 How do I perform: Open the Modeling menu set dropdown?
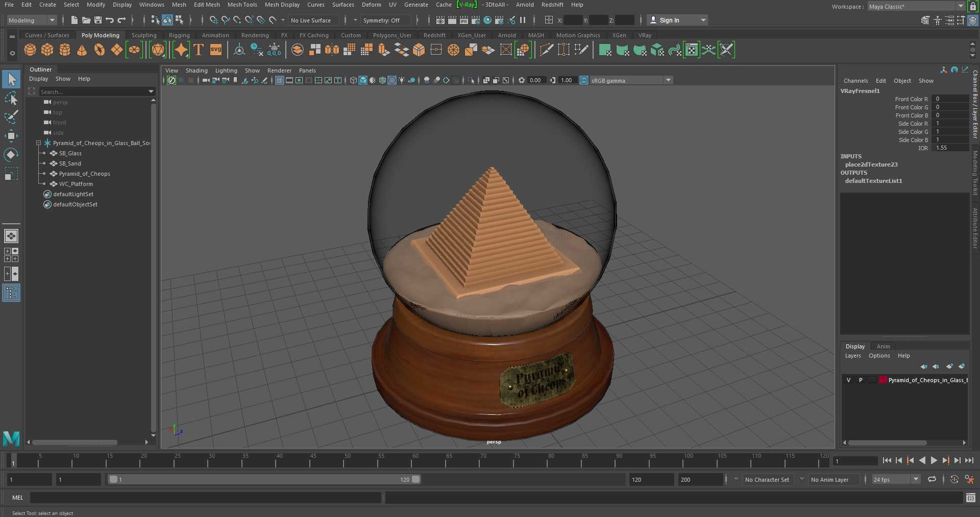pos(32,20)
